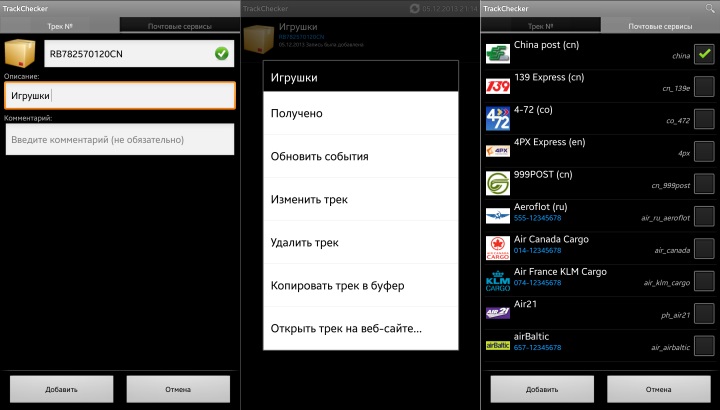Click the ph_air21 service code
Screen dimensions: 720x410
(x=675, y=315)
